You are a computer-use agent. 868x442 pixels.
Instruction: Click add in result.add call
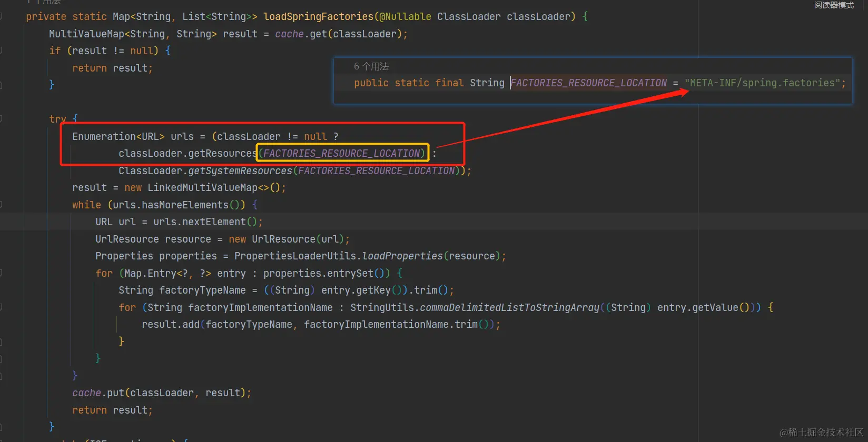pyautogui.click(x=191, y=325)
